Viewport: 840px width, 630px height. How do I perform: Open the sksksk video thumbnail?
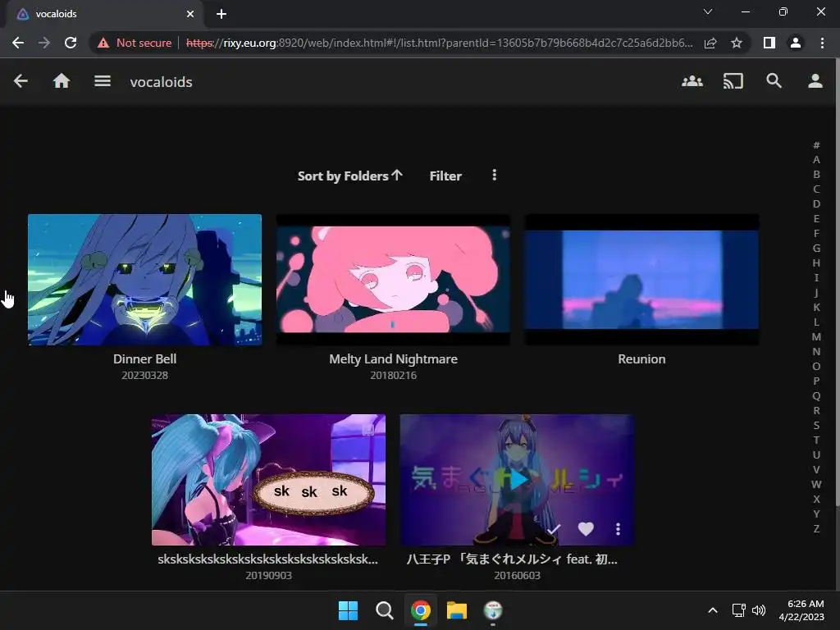coord(268,479)
